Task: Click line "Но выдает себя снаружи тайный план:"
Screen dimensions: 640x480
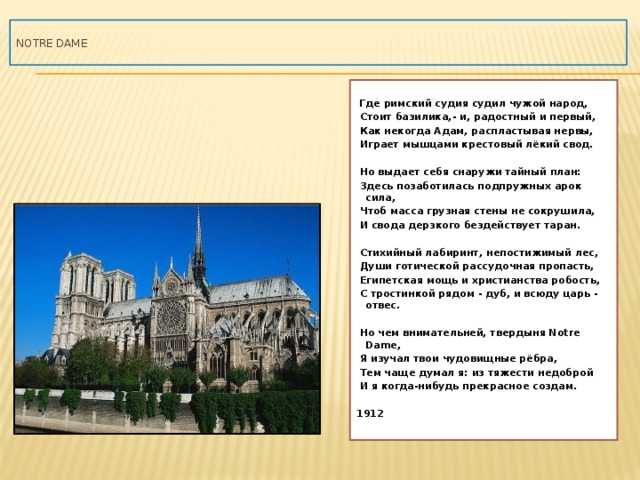Action: pos(470,172)
